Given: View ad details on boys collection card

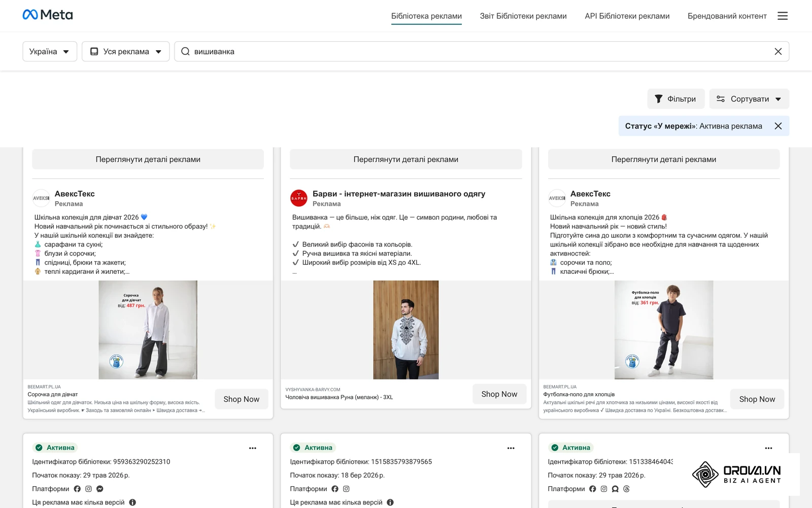Looking at the screenshot, I should (x=664, y=159).
